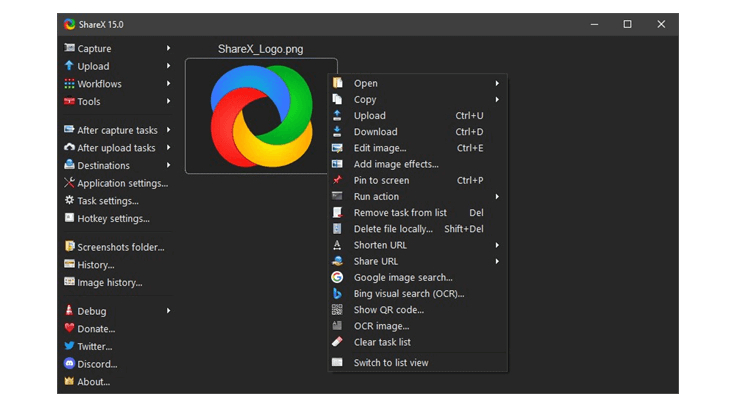
Task: Select Delete file locally... menu entry
Action: (x=418, y=229)
